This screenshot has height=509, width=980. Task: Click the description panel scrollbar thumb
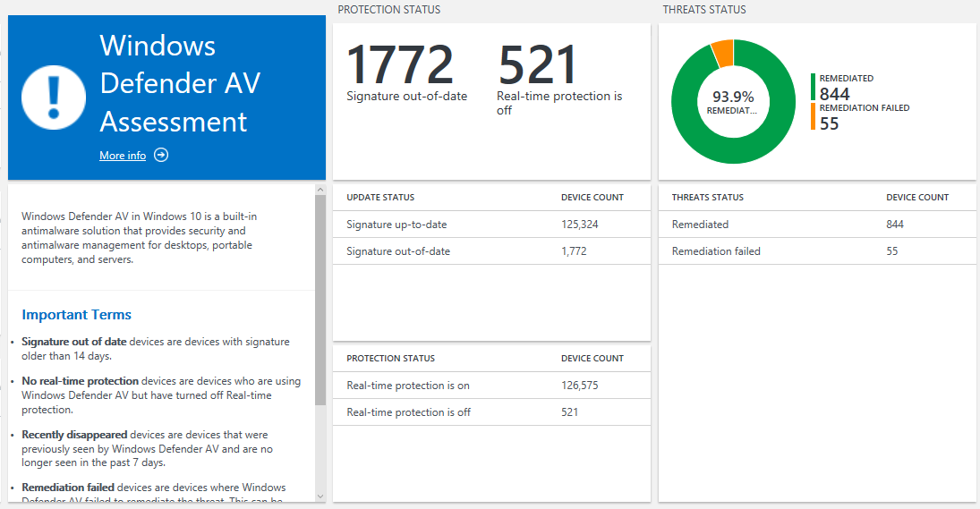click(x=320, y=300)
